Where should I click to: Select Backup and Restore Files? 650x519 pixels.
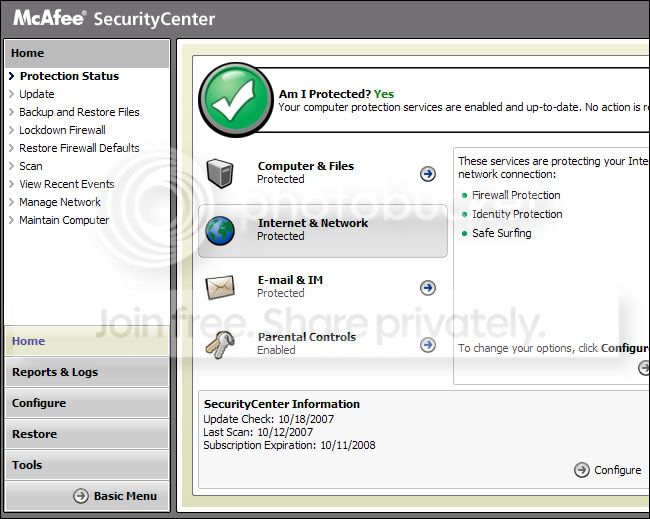pyautogui.click(x=79, y=112)
